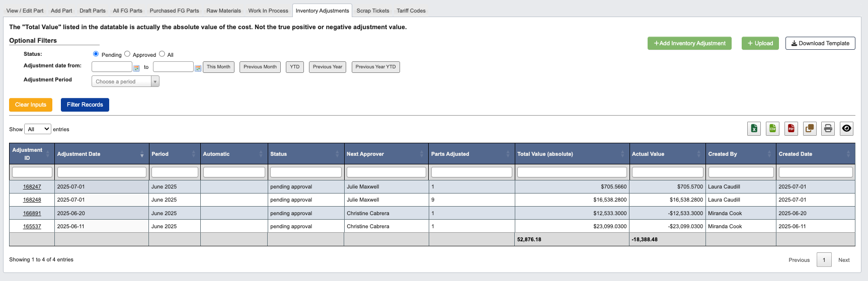Click Add Inventory Adjustment button
Viewport: 868px width, 281px height.
[x=689, y=43]
